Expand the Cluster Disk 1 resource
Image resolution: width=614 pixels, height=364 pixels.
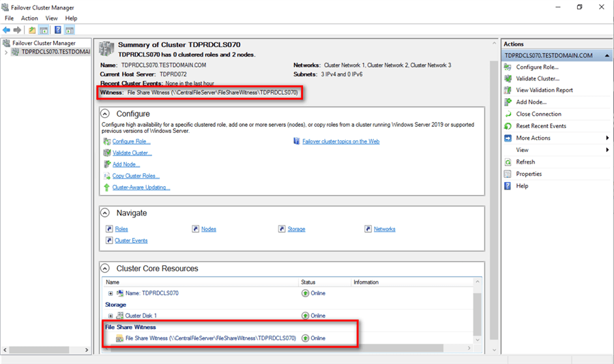pyautogui.click(x=111, y=316)
